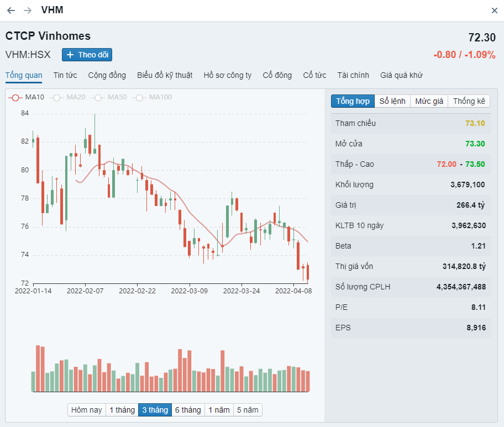Click the VHM:HSX ticker label
The height and width of the screenshot is (427, 504).
click(x=28, y=55)
